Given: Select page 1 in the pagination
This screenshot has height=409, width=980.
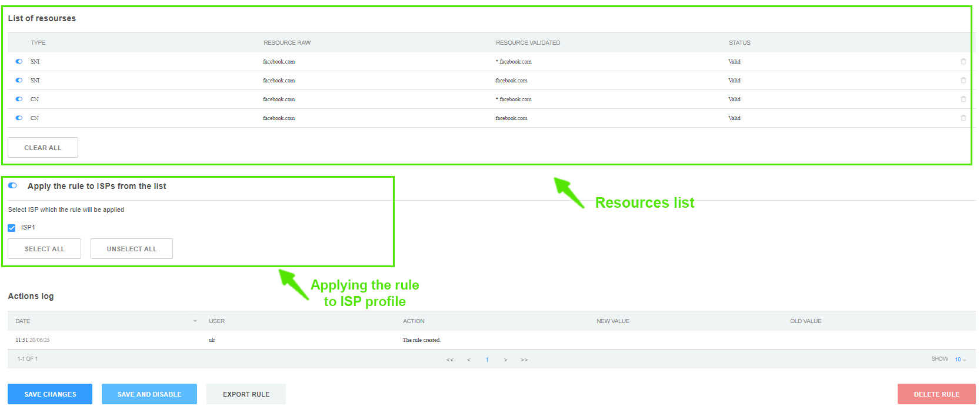Looking at the screenshot, I should click(487, 360).
